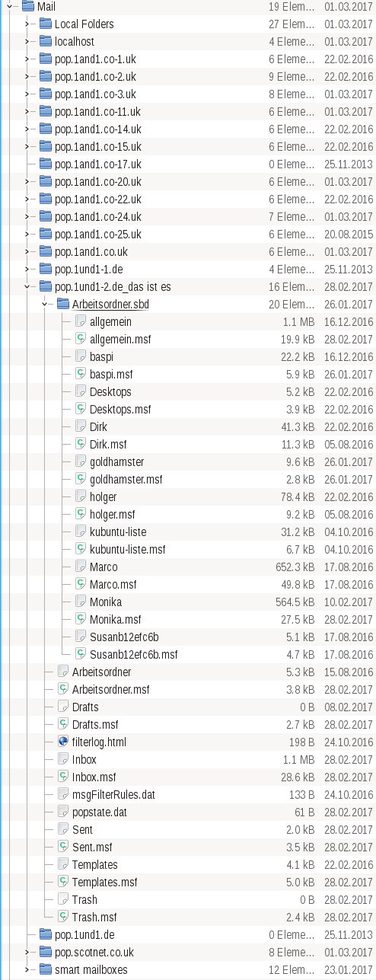376x980 pixels.
Task: Click the Marco mailbox file icon
Action: click(81, 567)
